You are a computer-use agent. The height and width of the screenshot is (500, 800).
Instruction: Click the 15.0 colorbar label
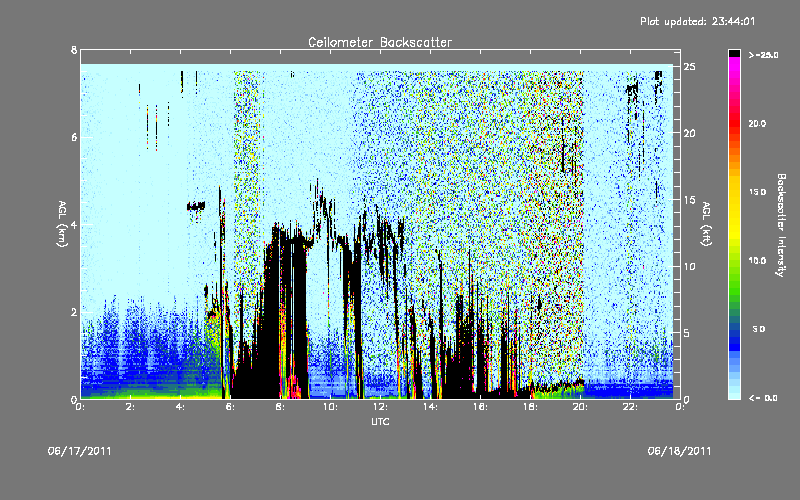pos(758,192)
